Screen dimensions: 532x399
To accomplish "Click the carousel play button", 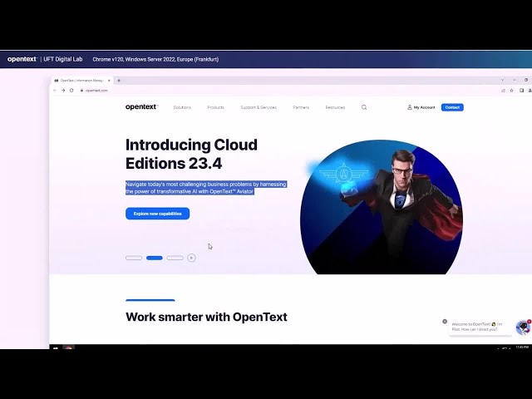I will 191,258.
